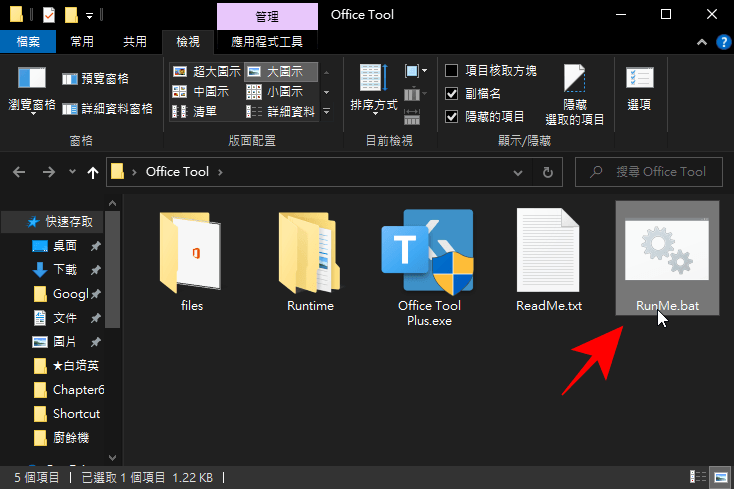
Task: Click chevron before Office Tool in address bar
Action: click(134, 172)
